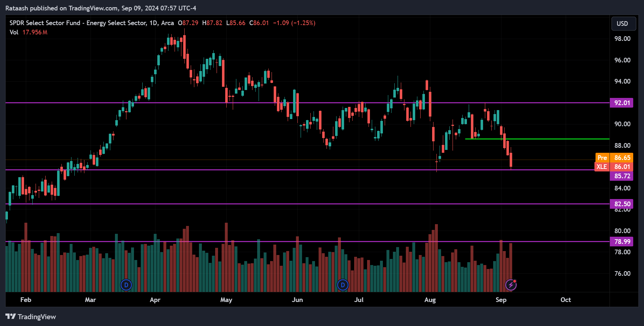Click the Apr label on time axis
This screenshot has width=644, height=326.
click(155, 300)
